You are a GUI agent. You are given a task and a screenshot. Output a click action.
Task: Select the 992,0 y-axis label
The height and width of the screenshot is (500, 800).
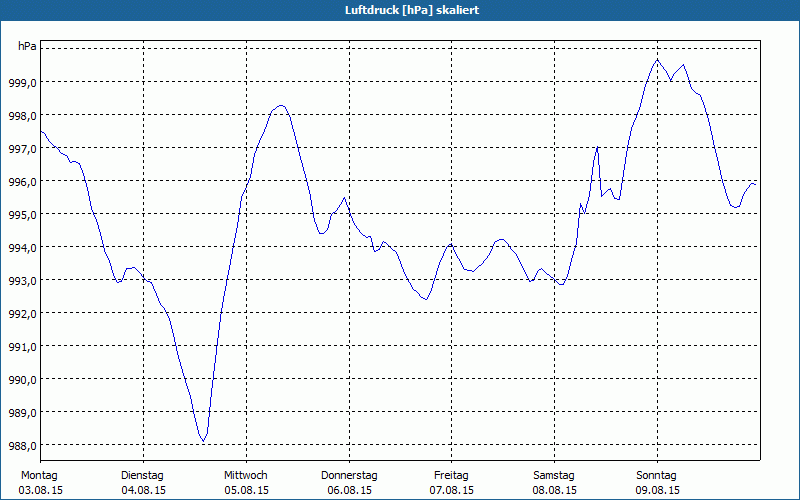coord(22,313)
